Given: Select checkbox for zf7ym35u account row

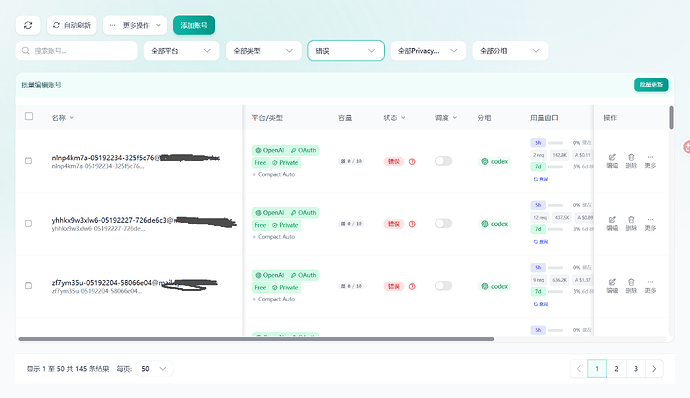Looking at the screenshot, I should click(x=29, y=286).
